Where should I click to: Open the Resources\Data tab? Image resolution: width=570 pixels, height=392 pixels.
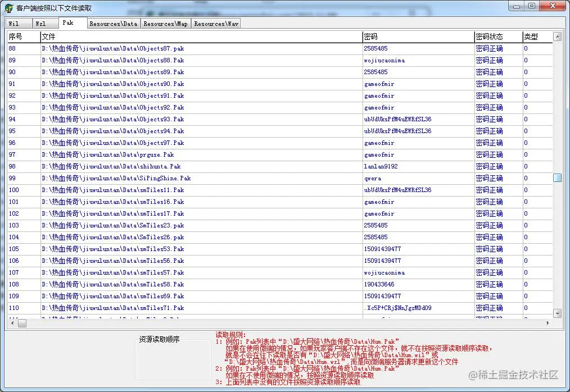114,24
